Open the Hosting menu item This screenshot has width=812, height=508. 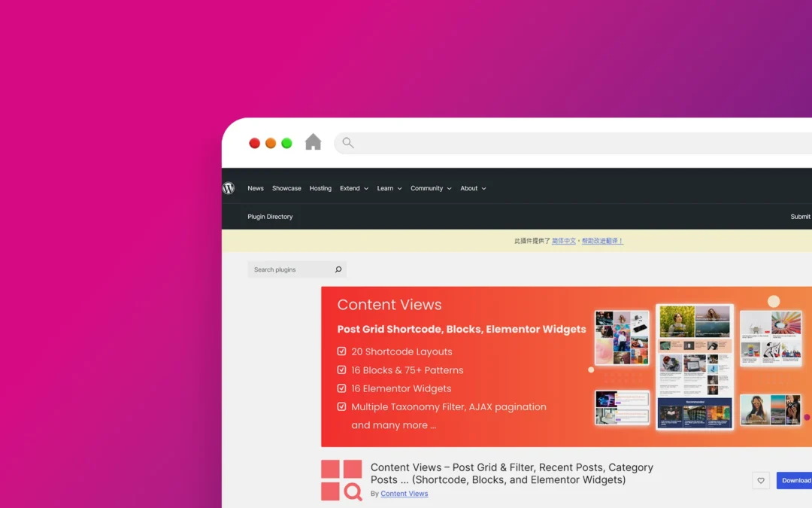[320, 188]
